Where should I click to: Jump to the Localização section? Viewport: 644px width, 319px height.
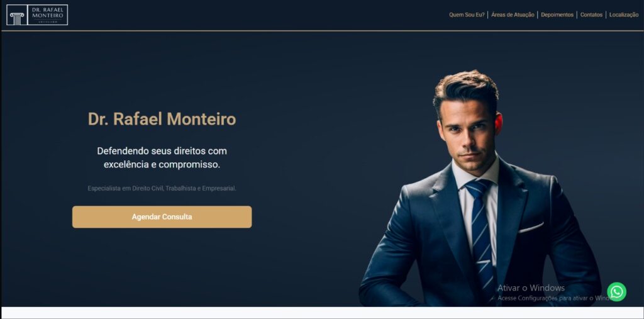coord(624,15)
